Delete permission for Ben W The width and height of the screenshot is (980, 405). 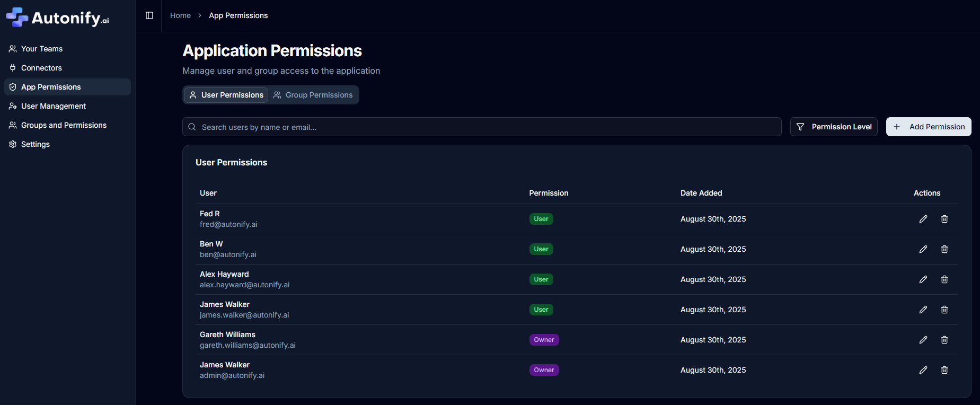tap(944, 249)
